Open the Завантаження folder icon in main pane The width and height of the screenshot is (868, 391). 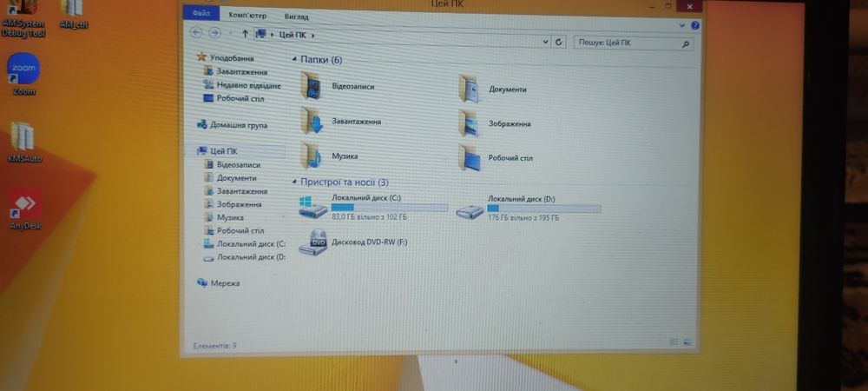312,121
